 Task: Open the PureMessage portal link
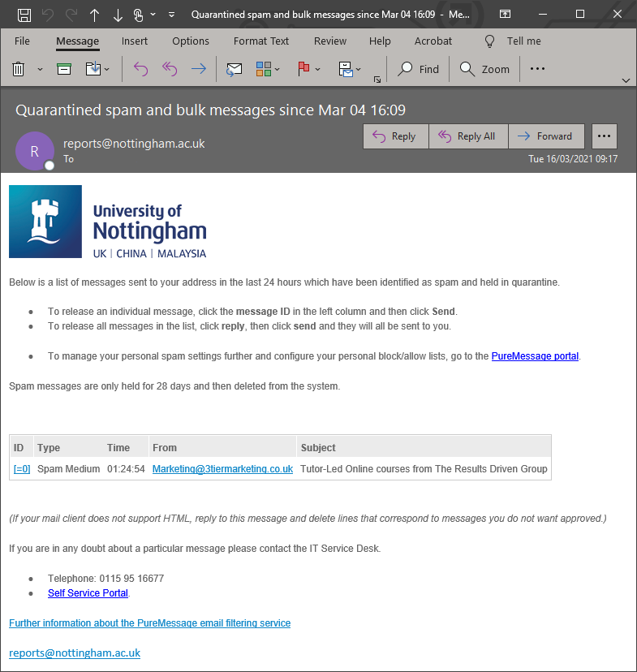pos(535,356)
